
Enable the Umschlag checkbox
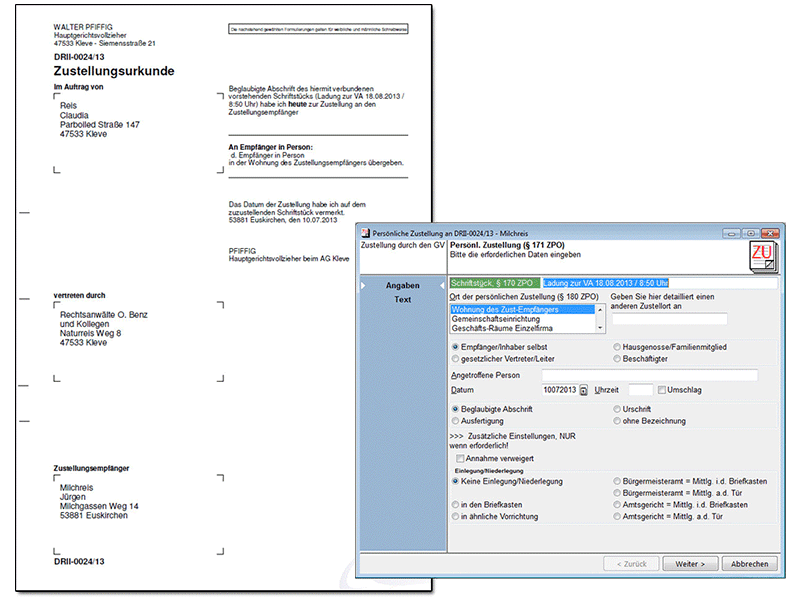click(x=661, y=390)
